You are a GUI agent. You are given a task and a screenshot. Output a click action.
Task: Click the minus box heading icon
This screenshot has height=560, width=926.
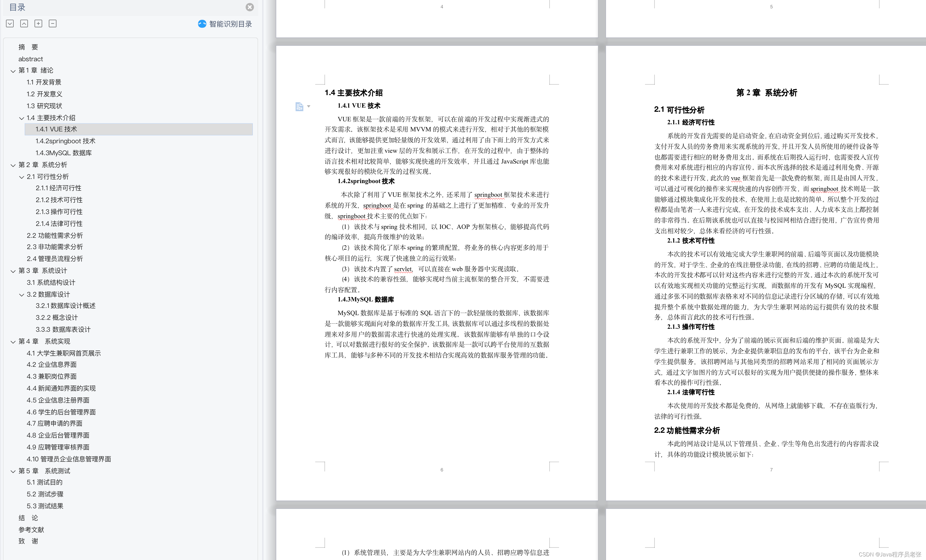tap(53, 24)
